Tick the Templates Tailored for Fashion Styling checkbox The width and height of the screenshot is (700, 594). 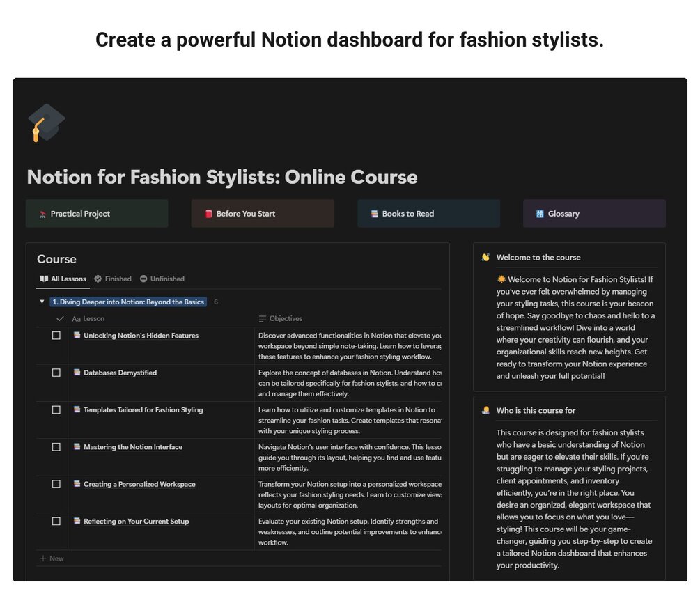[56, 409]
